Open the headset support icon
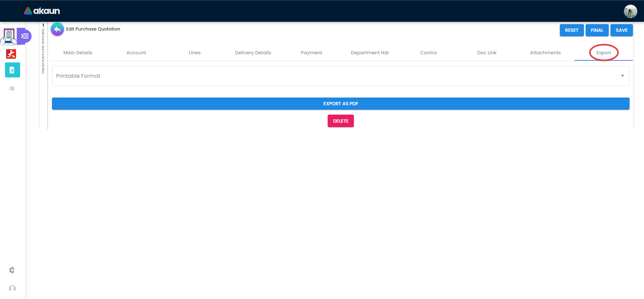This screenshot has height=299, width=644. point(12,288)
